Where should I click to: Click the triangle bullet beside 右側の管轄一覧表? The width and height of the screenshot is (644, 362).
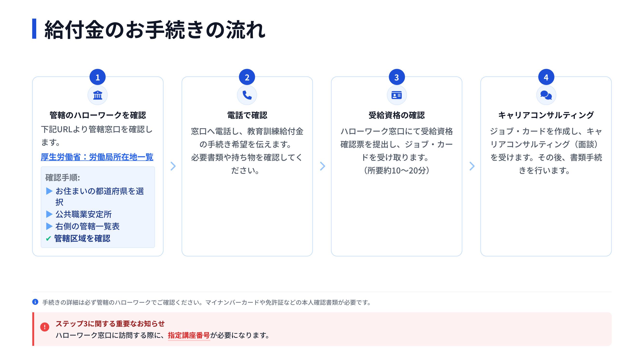tap(49, 226)
